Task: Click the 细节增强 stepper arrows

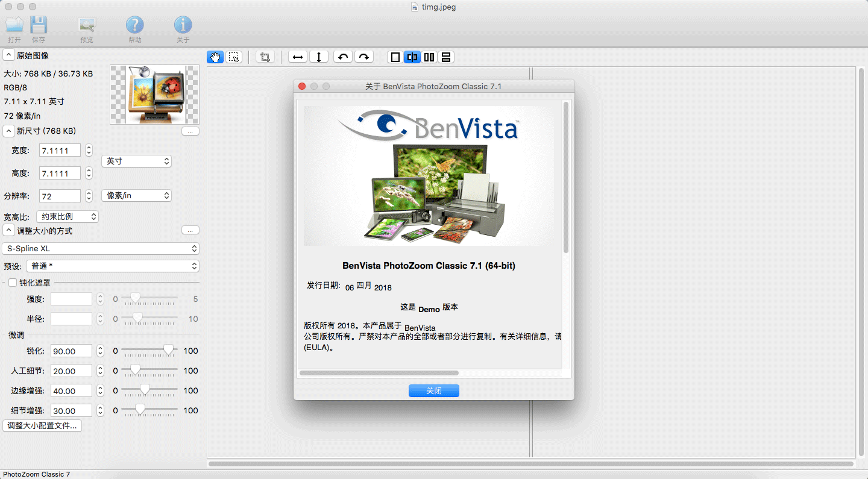Action: coord(101,411)
